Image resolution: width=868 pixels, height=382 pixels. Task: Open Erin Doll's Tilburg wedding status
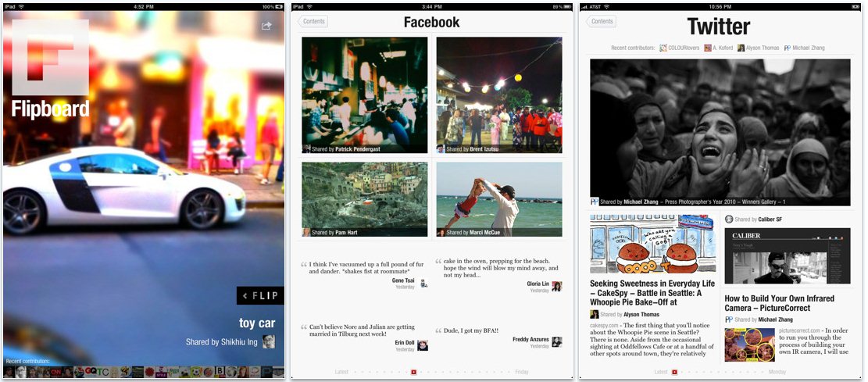tap(362, 330)
